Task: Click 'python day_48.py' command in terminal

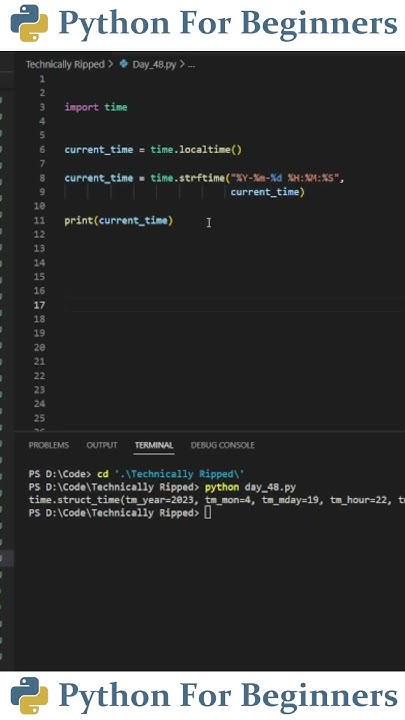Action: tap(250, 487)
